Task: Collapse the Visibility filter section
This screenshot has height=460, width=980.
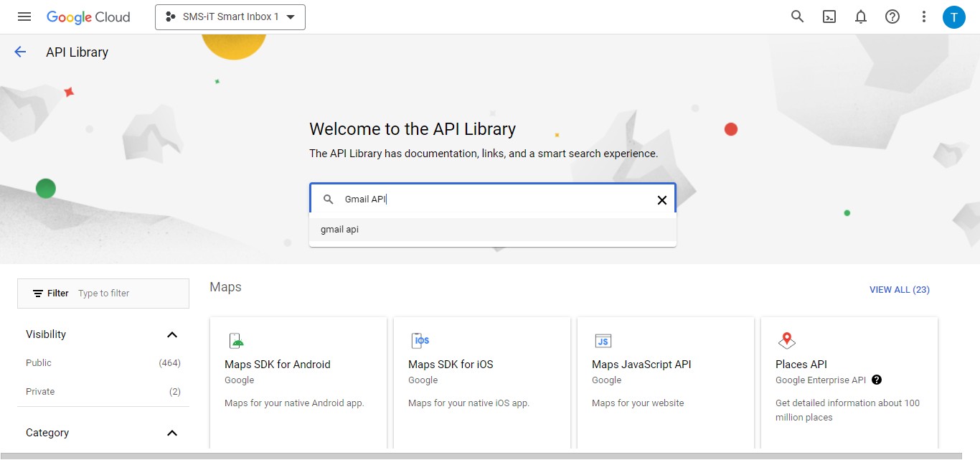Action: (171, 334)
